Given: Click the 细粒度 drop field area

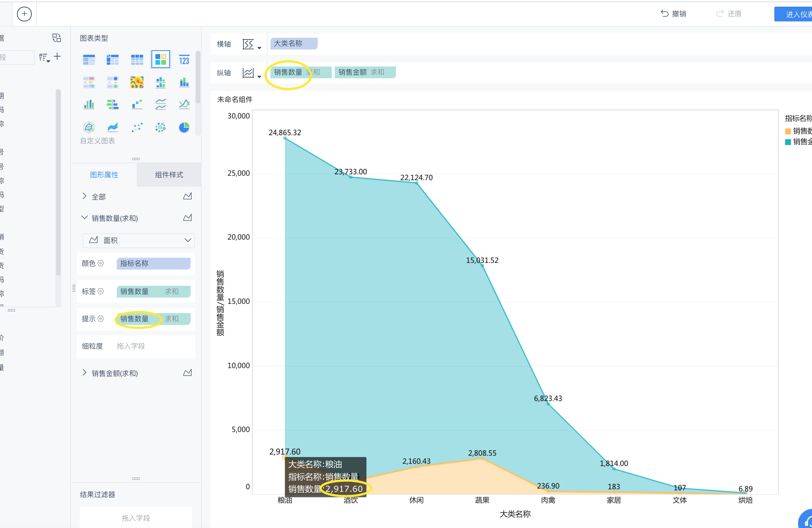Looking at the screenshot, I should [153, 346].
